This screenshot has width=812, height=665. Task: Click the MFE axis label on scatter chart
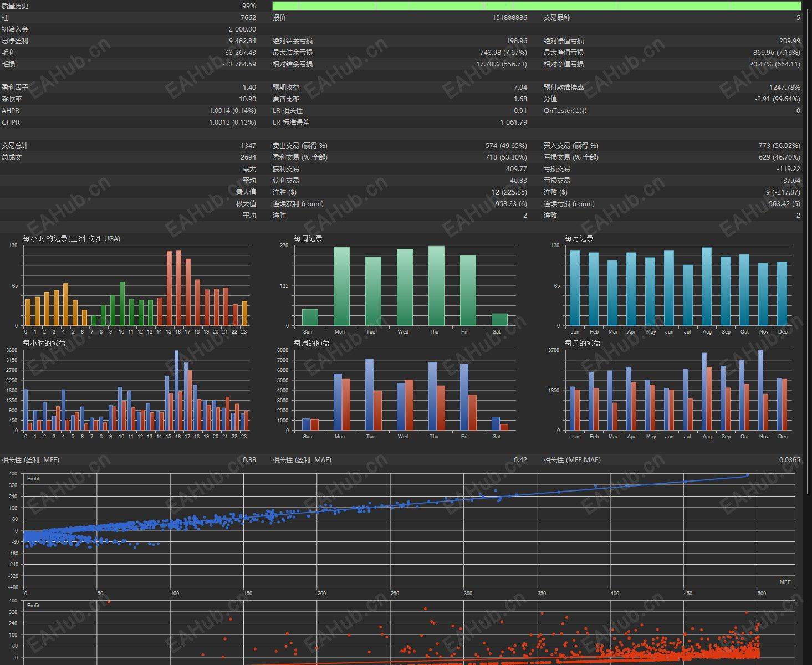pyautogui.click(x=785, y=582)
